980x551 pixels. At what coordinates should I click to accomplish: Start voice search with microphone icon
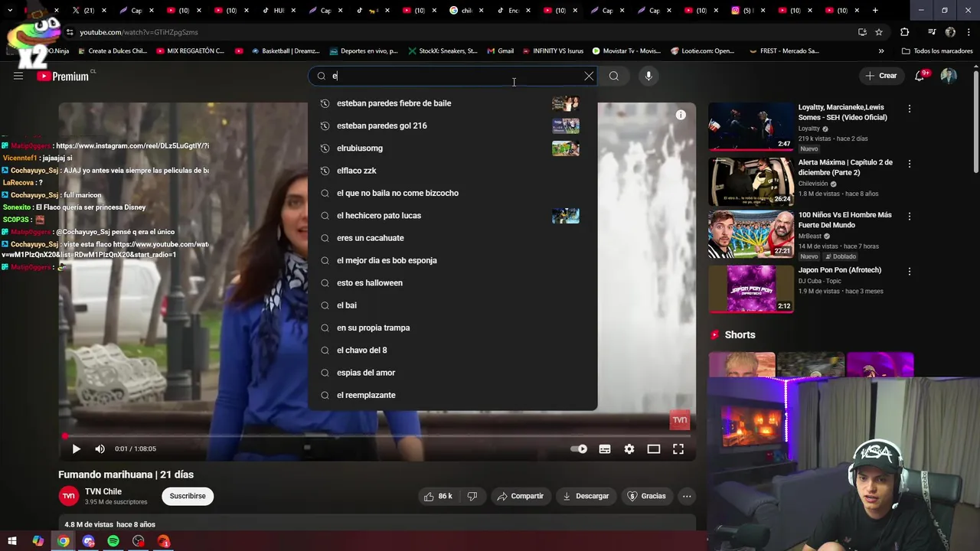[x=648, y=76]
